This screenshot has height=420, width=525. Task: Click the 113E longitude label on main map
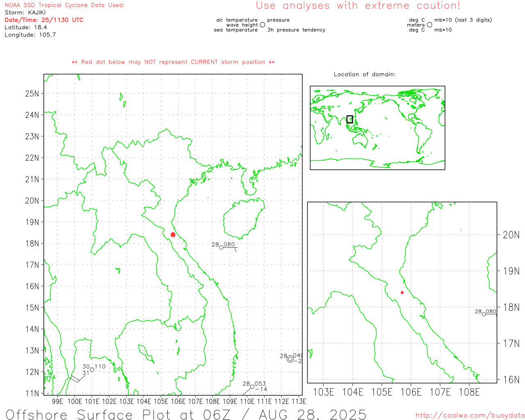coord(299,401)
